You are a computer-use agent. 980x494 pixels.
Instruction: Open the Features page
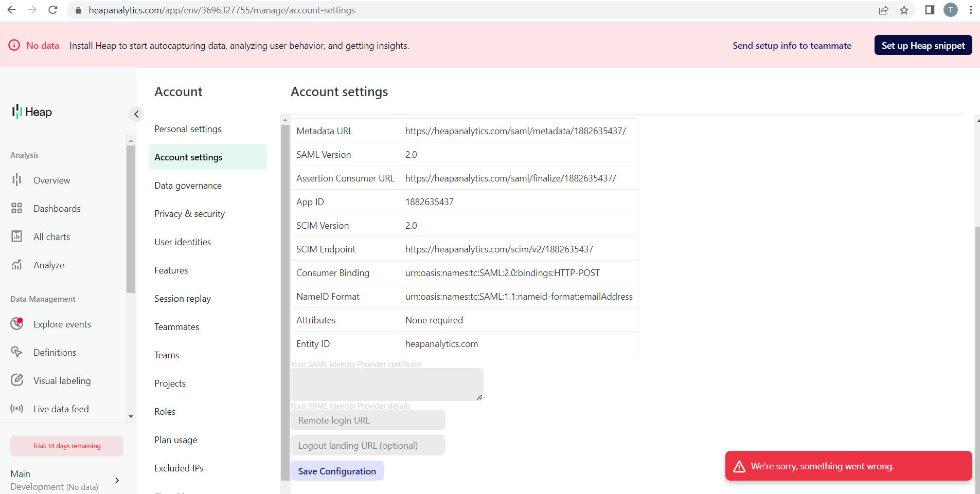[x=171, y=270]
